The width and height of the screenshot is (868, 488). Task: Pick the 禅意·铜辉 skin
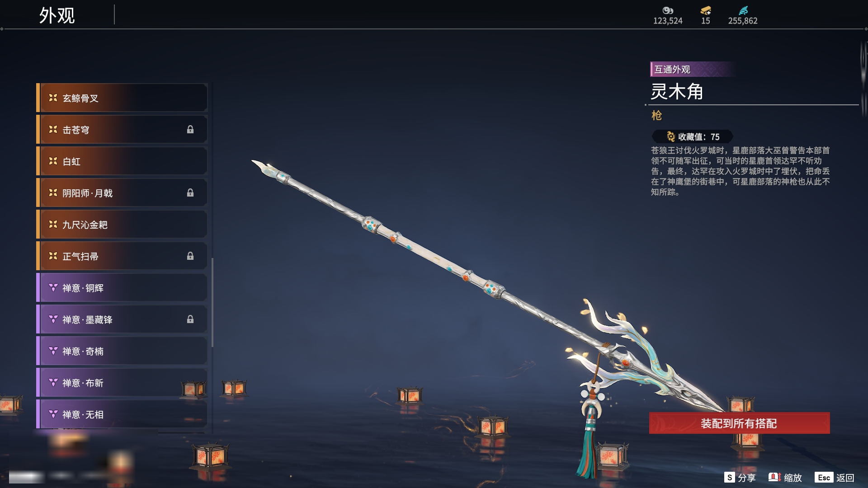(122, 287)
